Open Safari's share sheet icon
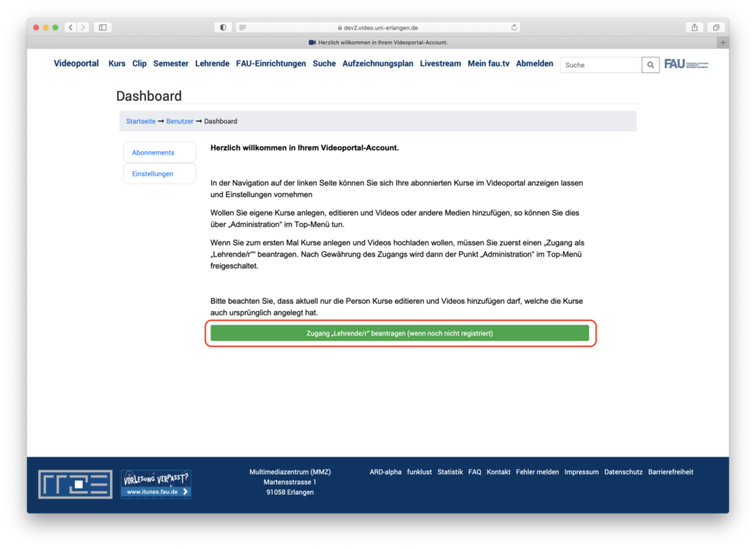756x549 pixels. click(694, 27)
